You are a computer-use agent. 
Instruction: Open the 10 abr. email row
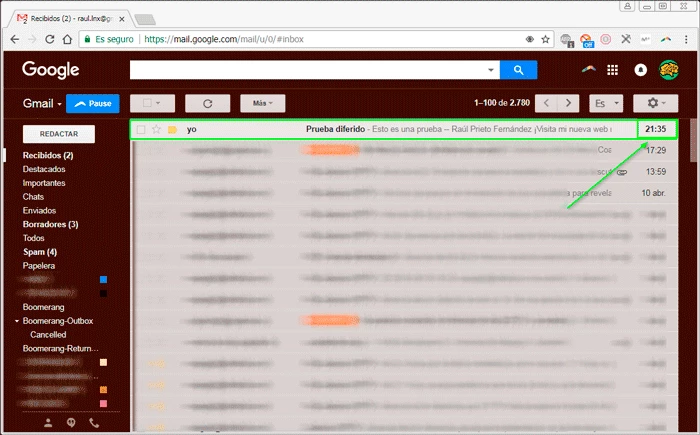point(404,193)
